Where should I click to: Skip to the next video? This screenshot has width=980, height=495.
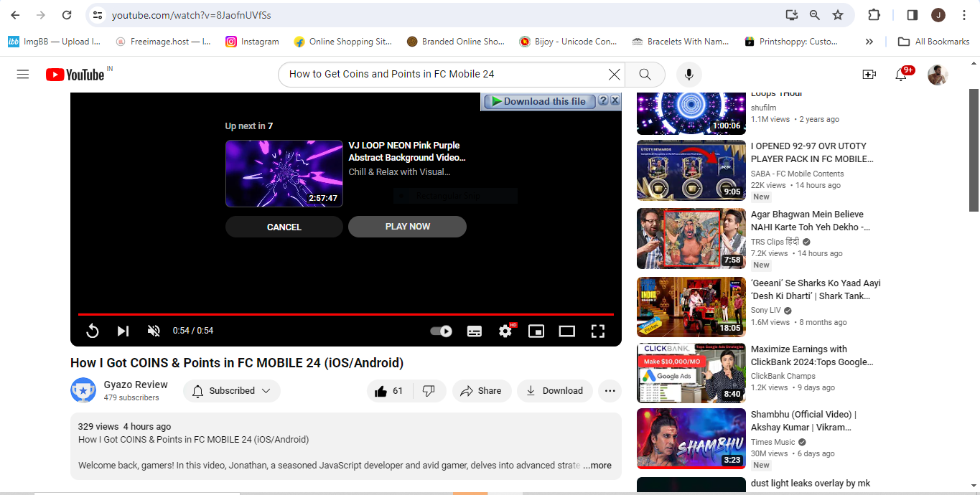(x=123, y=331)
